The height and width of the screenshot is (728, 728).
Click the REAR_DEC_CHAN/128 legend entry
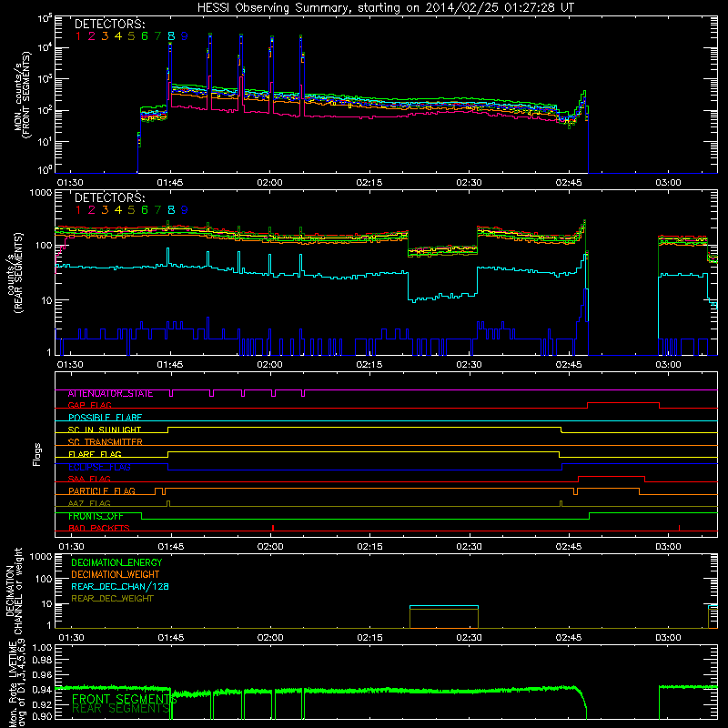tap(120, 586)
